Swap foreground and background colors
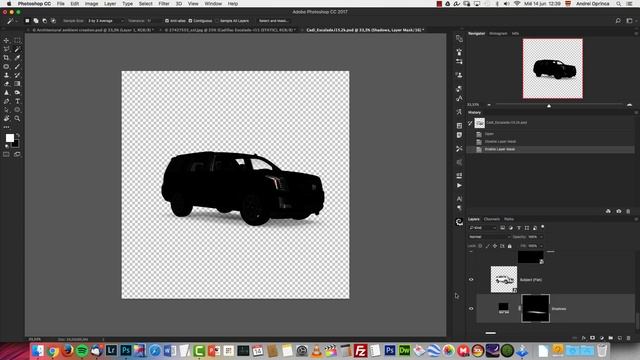The width and height of the screenshot is (640, 360). coord(18,135)
